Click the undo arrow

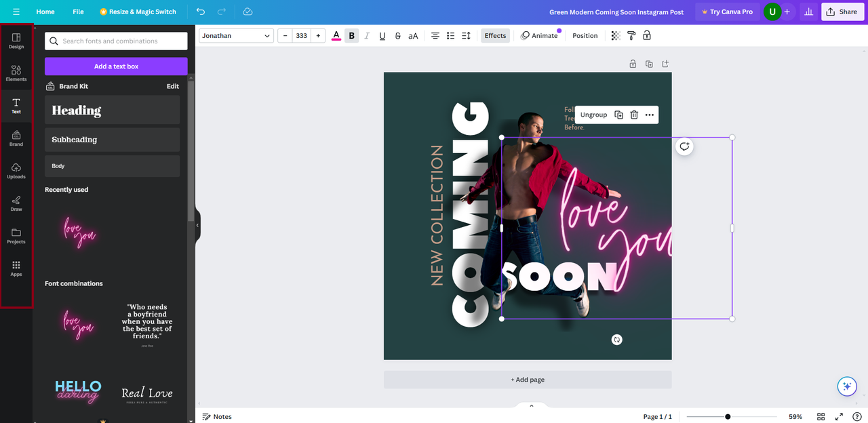click(x=200, y=12)
